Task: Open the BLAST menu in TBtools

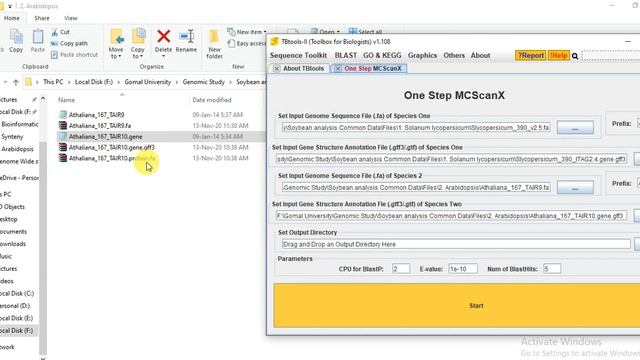Action: click(346, 56)
